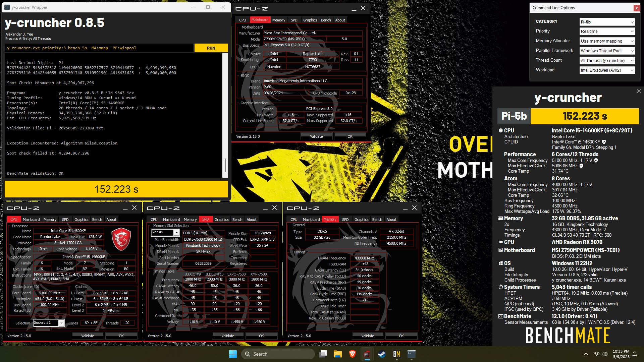644x362 pixels.
Task: Open Task View from the taskbar
Action: (323, 354)
